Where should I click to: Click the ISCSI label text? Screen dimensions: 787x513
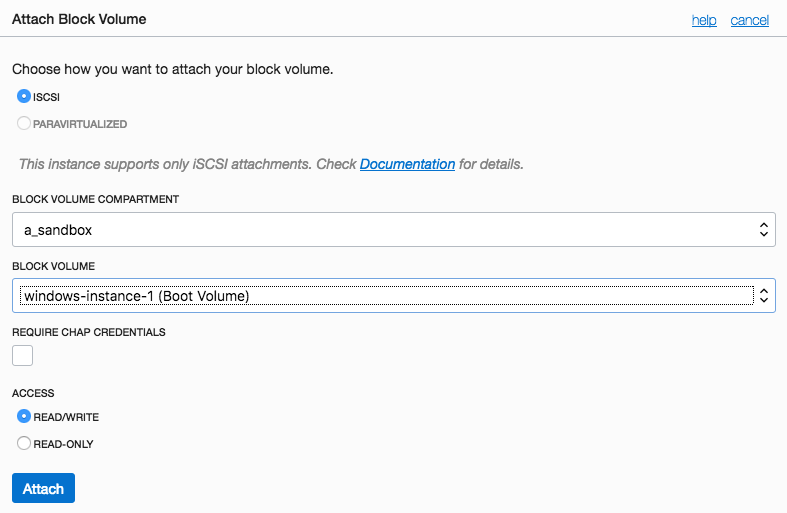pos(46,97)
